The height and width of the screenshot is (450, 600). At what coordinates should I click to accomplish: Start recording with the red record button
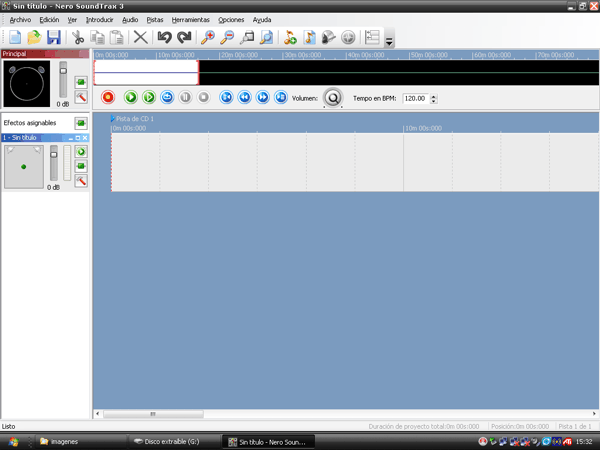108,98
